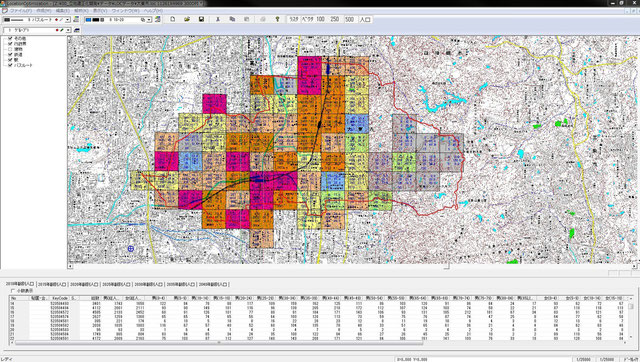Save using the floppy disk icon
Viewport: 640px width, 362px height.
201,19
